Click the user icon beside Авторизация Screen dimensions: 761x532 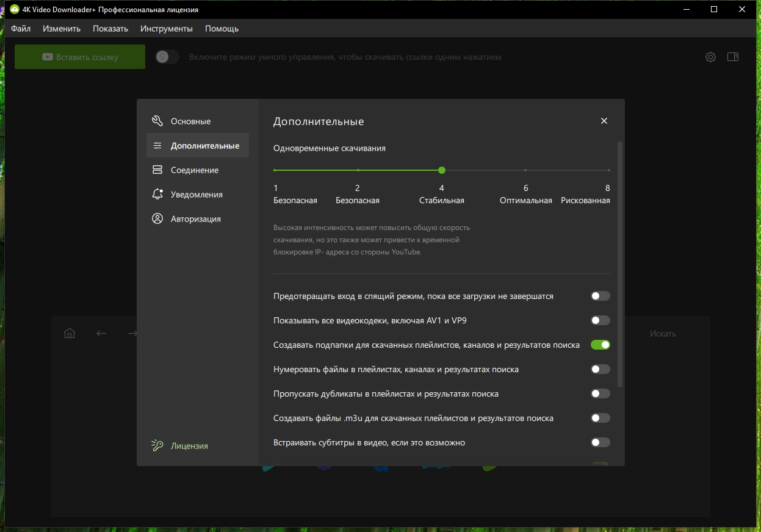[x=157, y=219]
